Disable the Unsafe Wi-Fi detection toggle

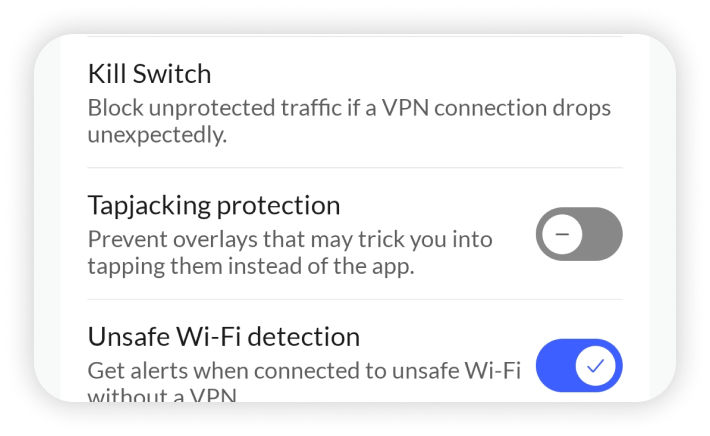pos(578,365)
